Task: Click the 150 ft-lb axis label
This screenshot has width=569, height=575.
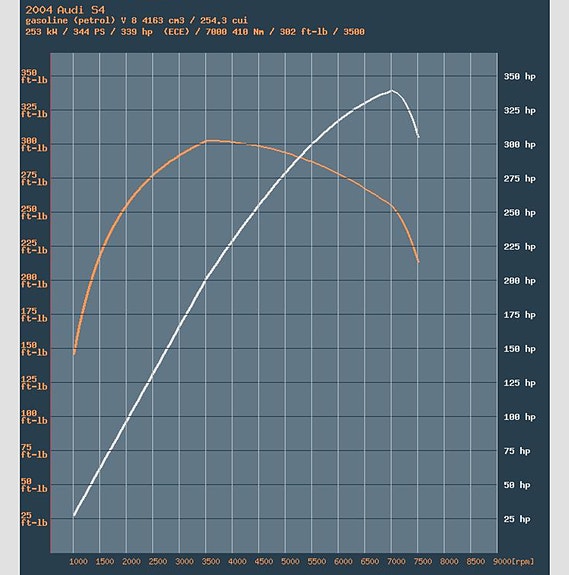Action: coord(34,349)
